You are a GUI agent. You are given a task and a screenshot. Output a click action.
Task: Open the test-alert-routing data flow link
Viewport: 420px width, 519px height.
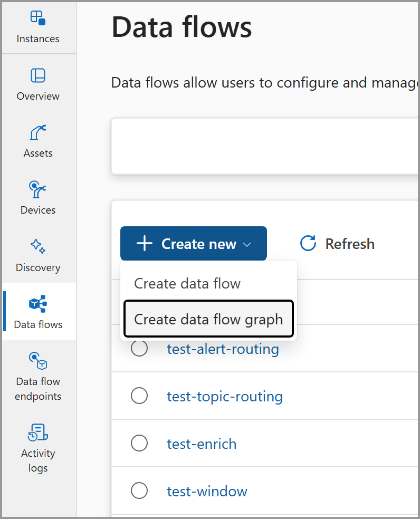click(x=223, y=349)
